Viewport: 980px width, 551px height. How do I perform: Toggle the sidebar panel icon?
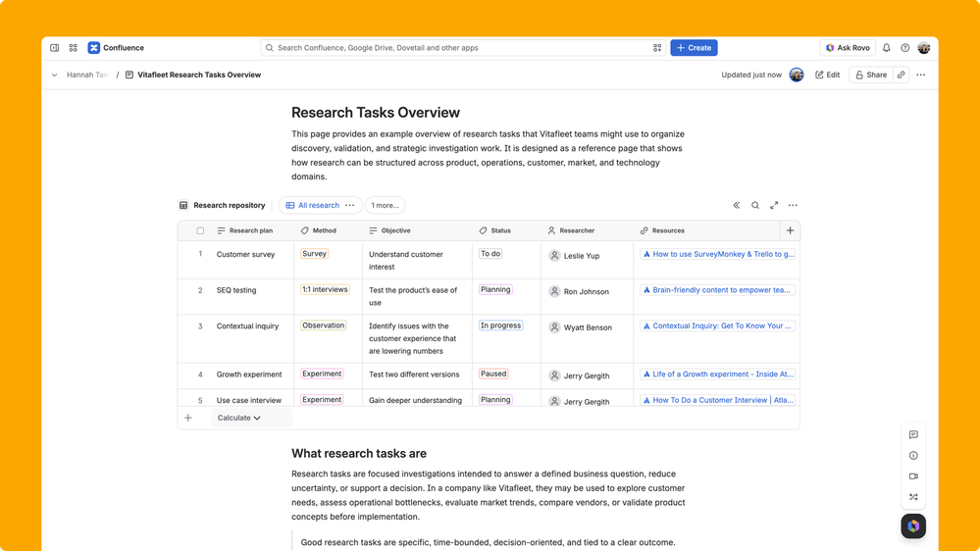point(54,47)
